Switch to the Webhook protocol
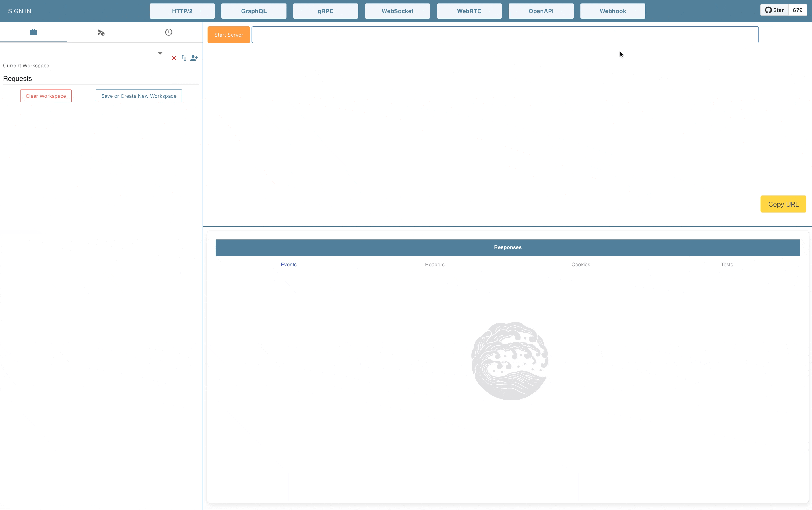Viewport: 812px width, 510px height. (x=613, y=11)
